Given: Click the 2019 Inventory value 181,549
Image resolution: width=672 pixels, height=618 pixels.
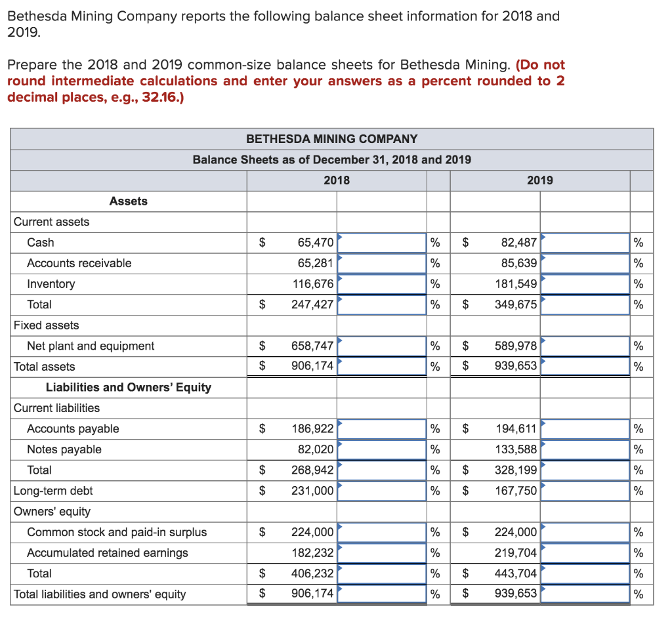Looking at the screenshot, I should pos(516,283).
